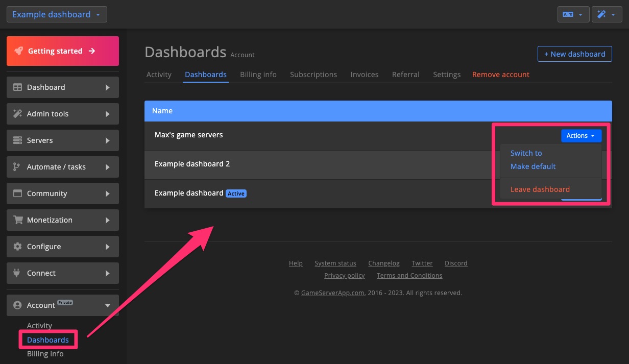
Task: Select the Connect plug icon in sidebar
Action: pyautogui.click(x=17, y=273)
